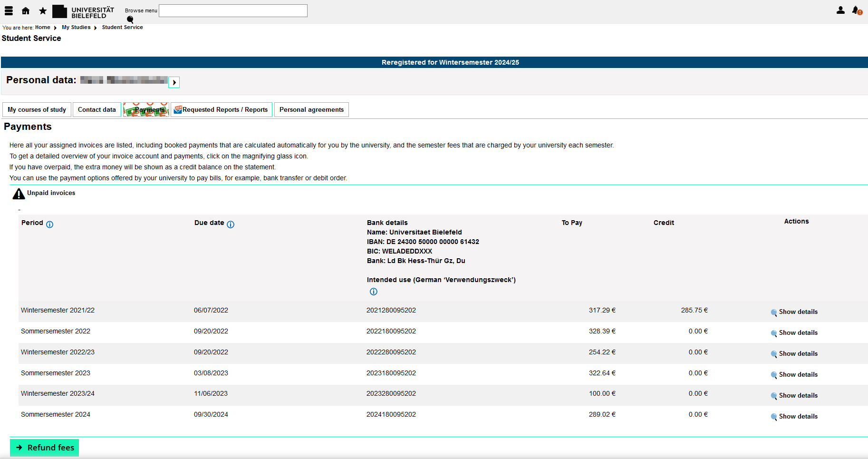Open favorites star icon
This screenshot has height=459, width=868.
click(x=43, y=10)
